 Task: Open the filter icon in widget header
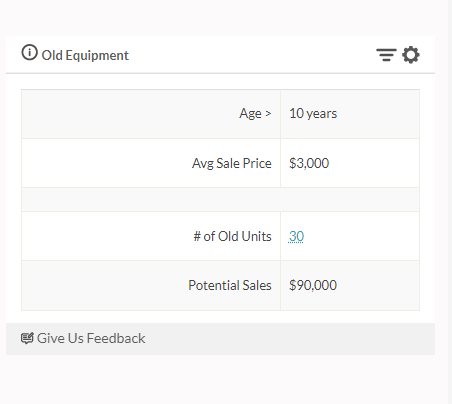tap(386, 55)
